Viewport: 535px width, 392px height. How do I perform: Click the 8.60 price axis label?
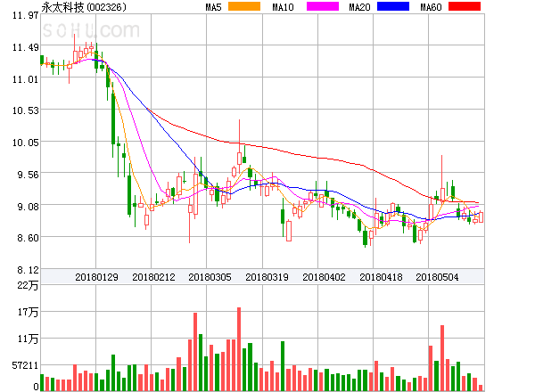point(28,238)
